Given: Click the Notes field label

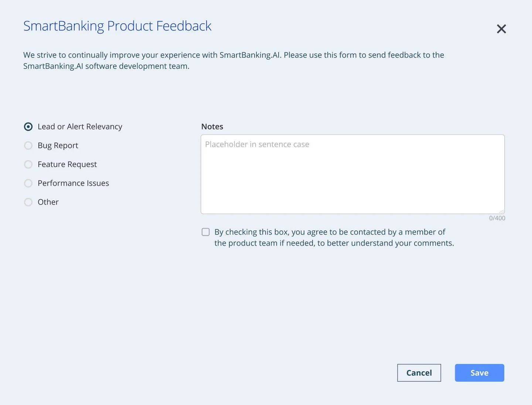Looking at the screenshot, I should (212, 126).
